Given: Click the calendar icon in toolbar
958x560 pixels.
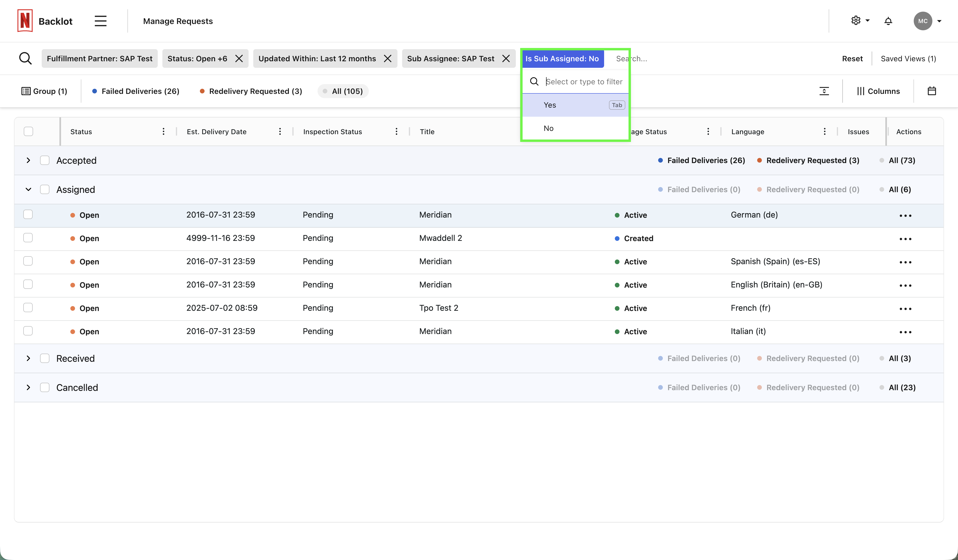Looking at the screenshot, I should coord(931,91).
